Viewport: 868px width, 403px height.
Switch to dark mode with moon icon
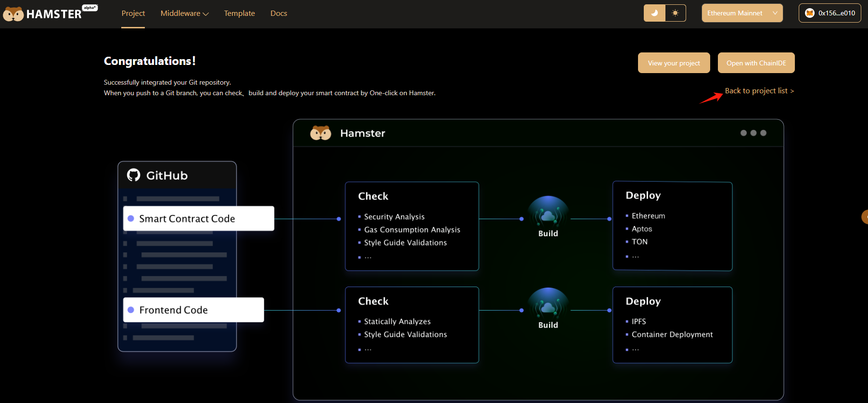654,13
